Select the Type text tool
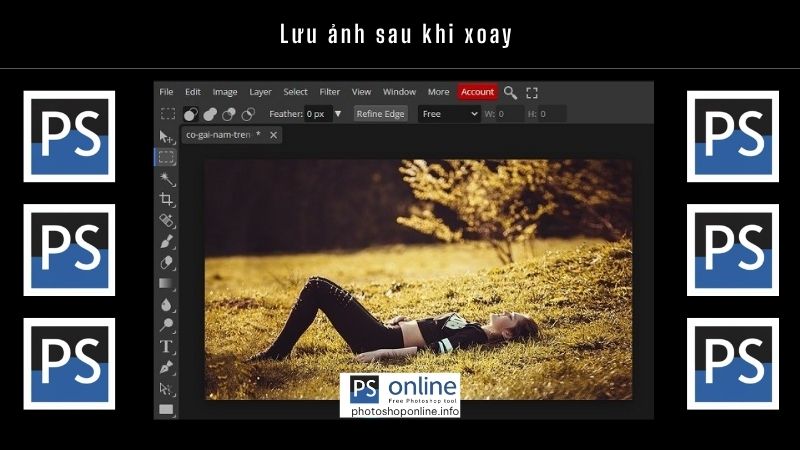 click(167, 346)
